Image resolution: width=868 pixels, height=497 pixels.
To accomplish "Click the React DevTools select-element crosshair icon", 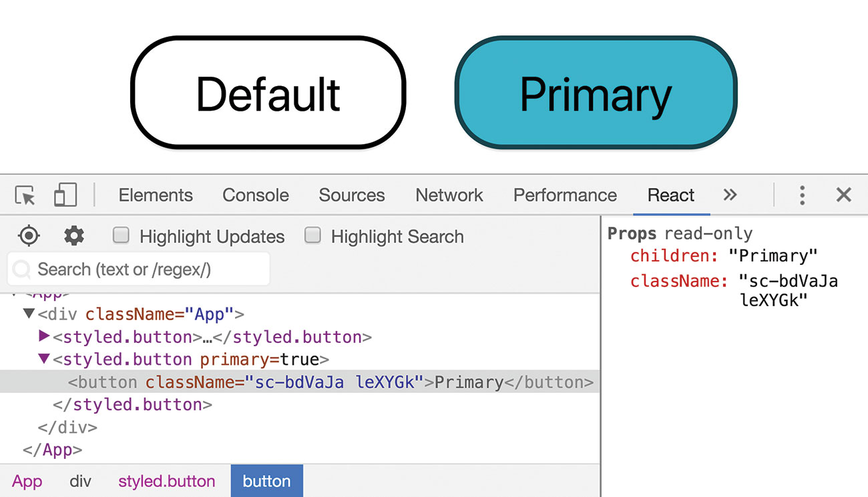I will pyautogui.click(x=28, y=235).
